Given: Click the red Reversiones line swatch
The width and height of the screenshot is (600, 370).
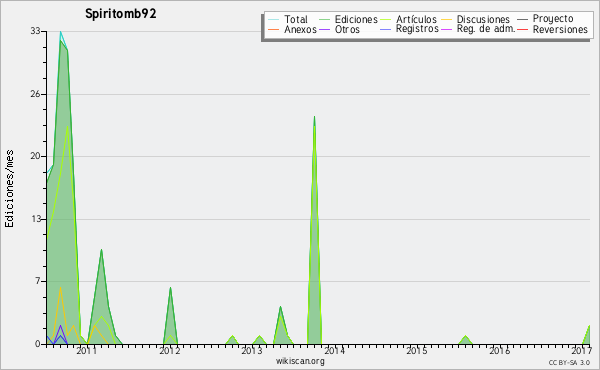Looking at the screenshot, I should (523, 29).
